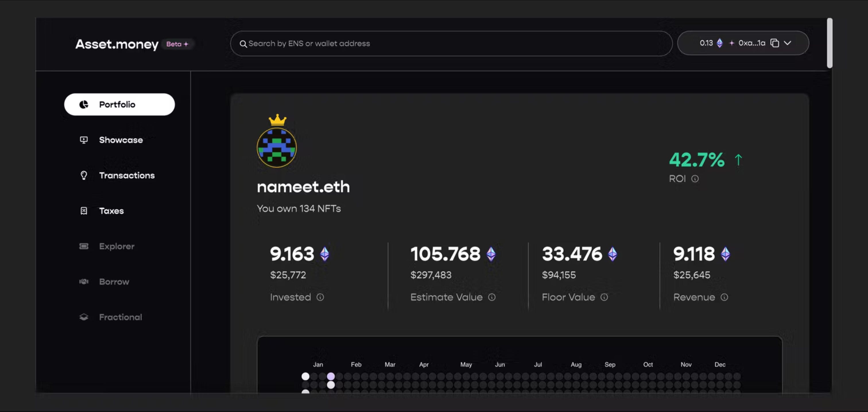The height and width of the screenshot is (412, 868).
Task: Expand the wallet account dropdown chevron
Action: [787, 43]
